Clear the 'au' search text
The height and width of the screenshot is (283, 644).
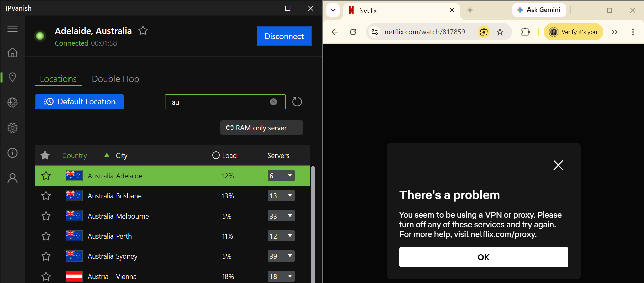(x=274, y=102)
